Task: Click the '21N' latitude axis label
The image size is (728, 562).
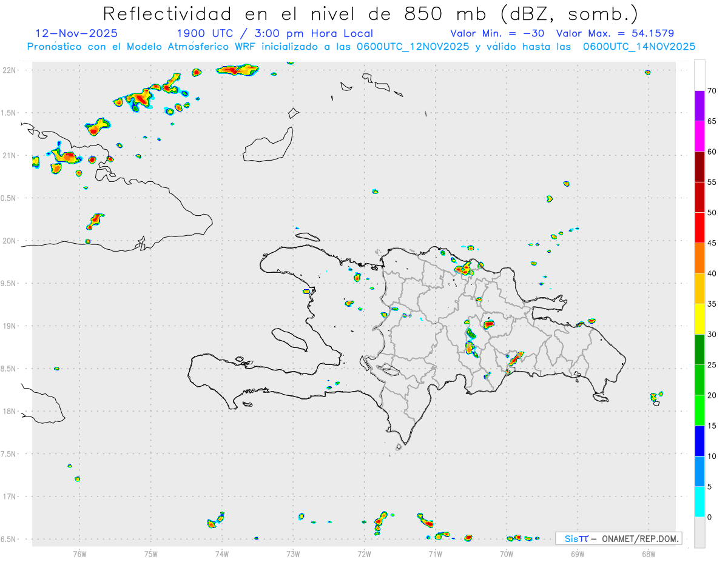Action: [x=9, y=156]
